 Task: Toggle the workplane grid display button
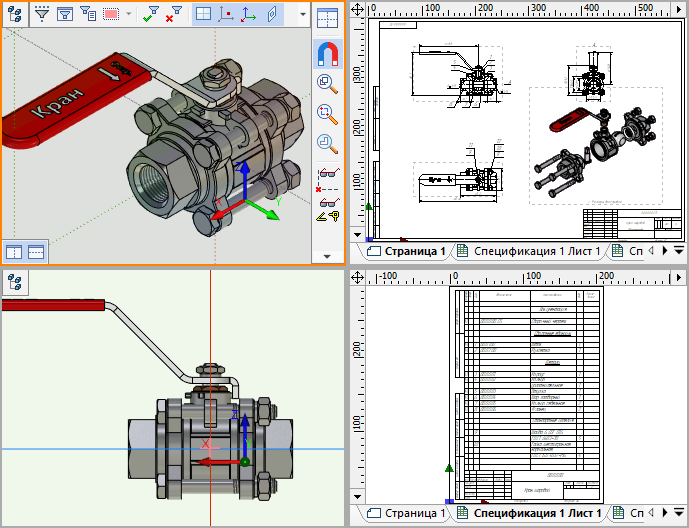point(203,15)
